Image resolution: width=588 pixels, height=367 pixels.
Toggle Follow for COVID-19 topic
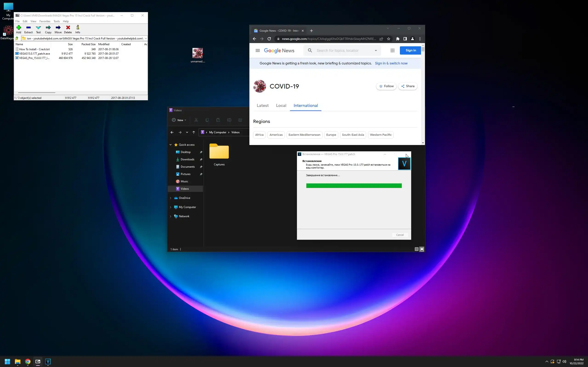[386, 86]
